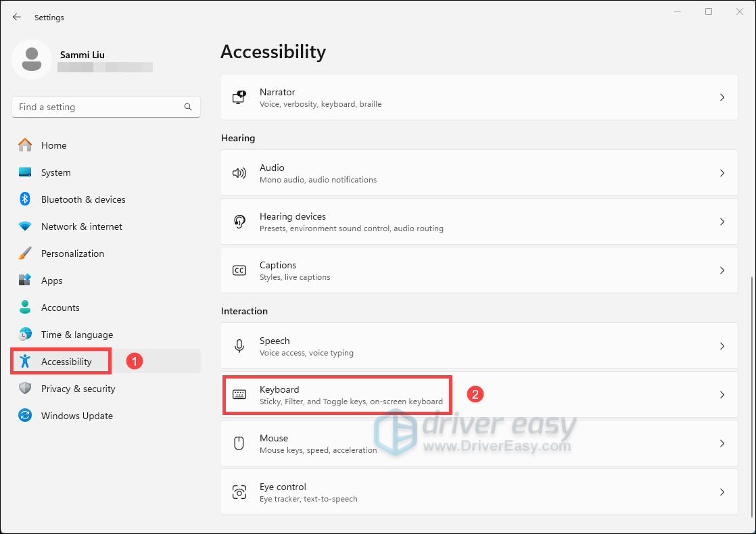This screenshot has width=756, height=534.
Task: Expand the Eye control chevron
Action: pos(722,492)
